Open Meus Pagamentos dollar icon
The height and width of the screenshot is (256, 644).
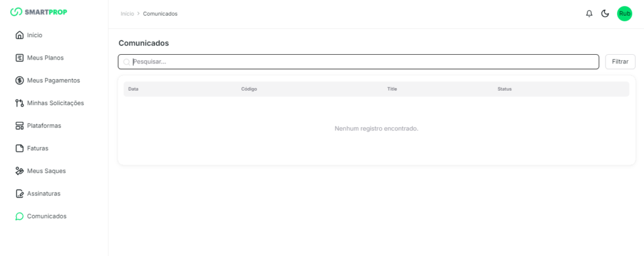tap(19, 81)
